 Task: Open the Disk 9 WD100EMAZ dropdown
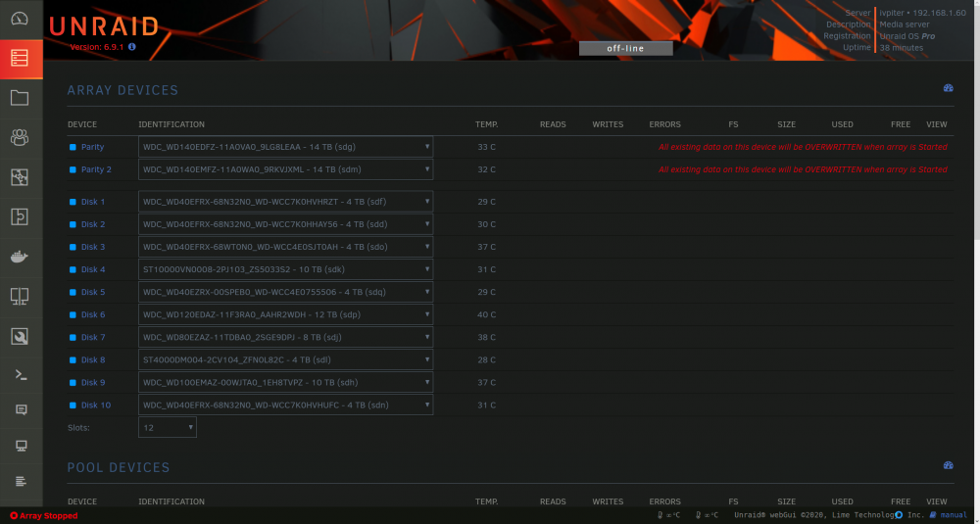point(285,382)
